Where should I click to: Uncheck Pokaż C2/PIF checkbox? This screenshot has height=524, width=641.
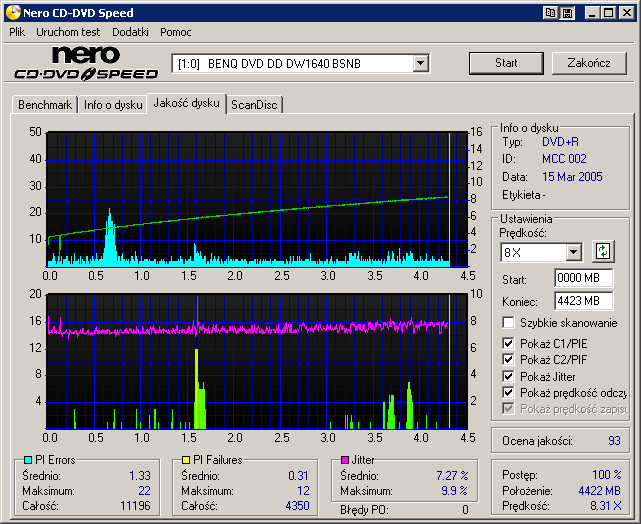click(x=508, y=360)
